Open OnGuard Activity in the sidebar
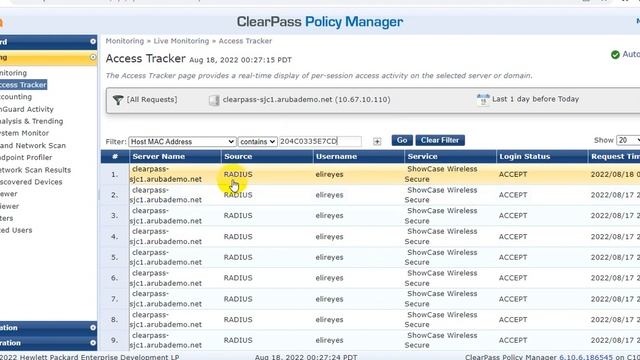The width and height of the screenshot is (640, 360). [27, 109]
